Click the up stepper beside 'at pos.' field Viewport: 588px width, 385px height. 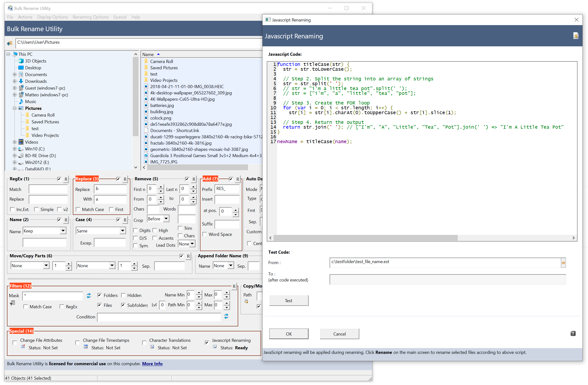tap(236, 210)
